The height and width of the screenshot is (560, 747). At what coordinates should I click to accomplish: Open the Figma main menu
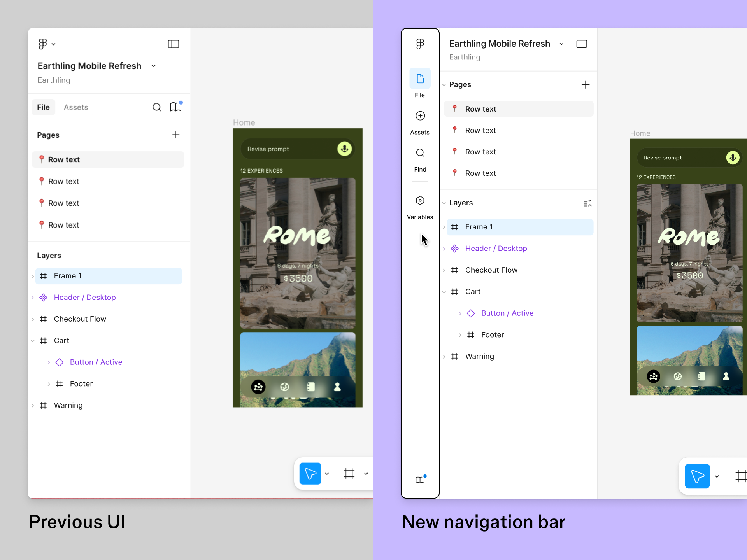tap(420, 44)
